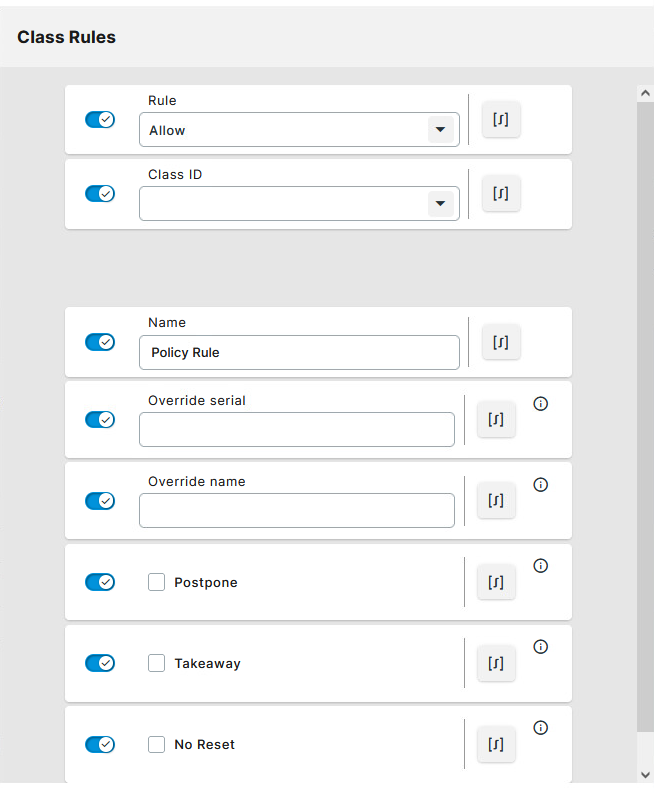This screenshot has width=654, height=793.
Task: Check the No Reset checkbox
Action: pos(156,744)
